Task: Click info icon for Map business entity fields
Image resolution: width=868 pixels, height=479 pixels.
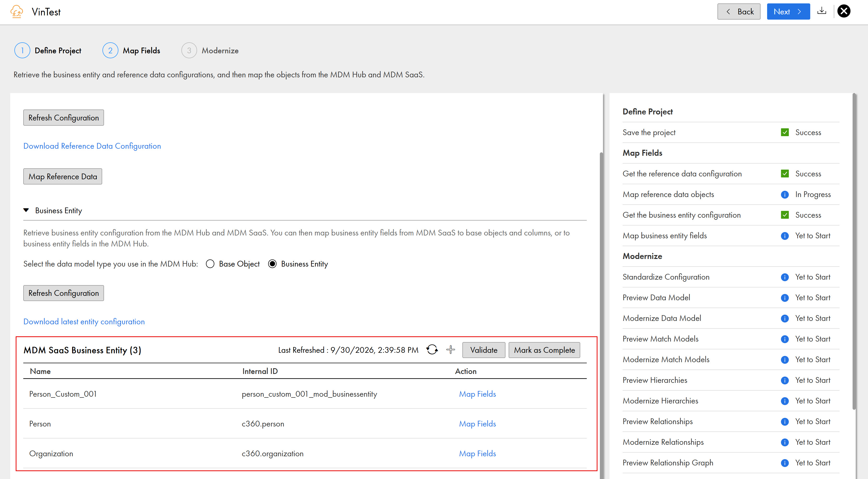Action: 785,236
